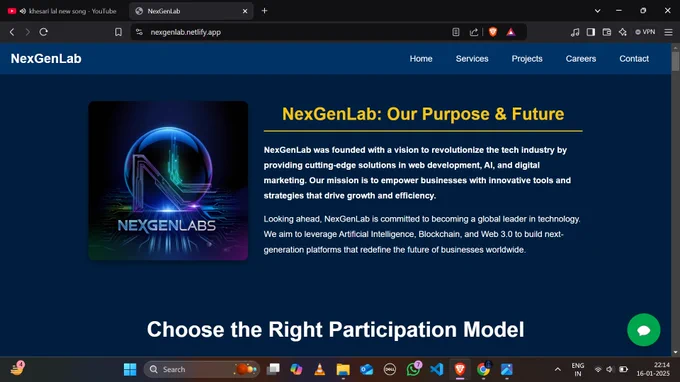
Task: Launch Copilot from the taskbar
Action: pyautogui.click(x=297, y=369)
